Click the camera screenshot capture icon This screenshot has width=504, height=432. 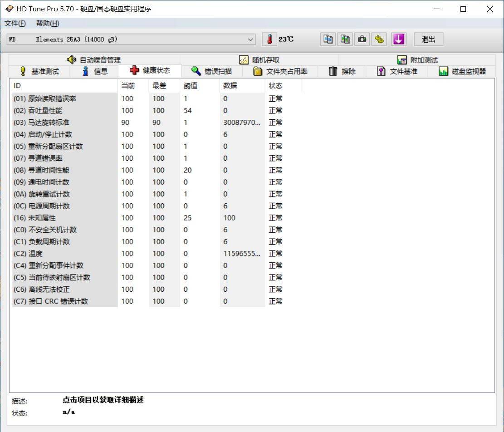point(362,39)
